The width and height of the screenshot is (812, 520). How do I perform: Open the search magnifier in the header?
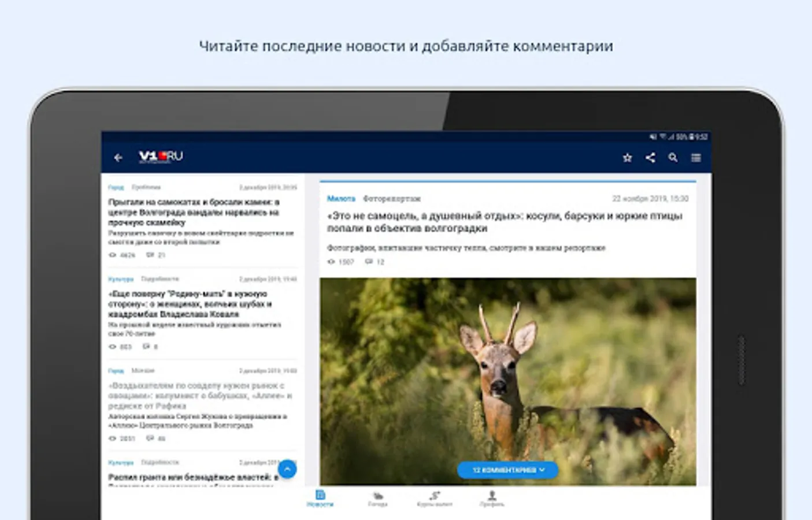tap(673, 157)
